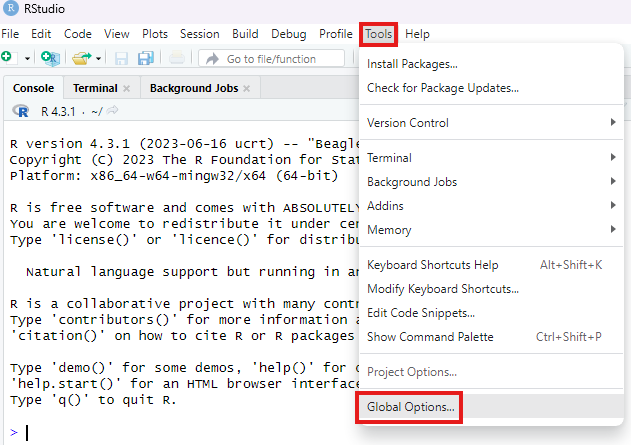Expand the Addins submenu
Image resolution: width=631 pixels, height=445 pixels.
click(491, 206)
